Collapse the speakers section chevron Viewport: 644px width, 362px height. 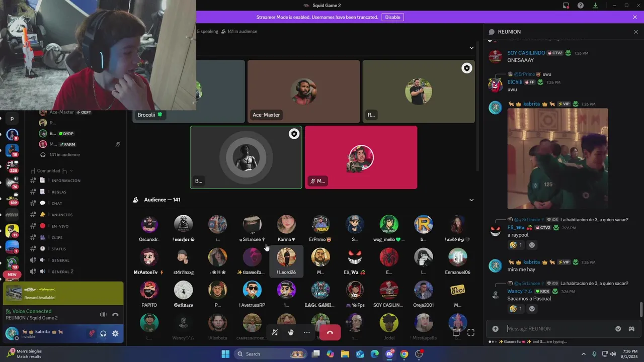click(471, 48)
